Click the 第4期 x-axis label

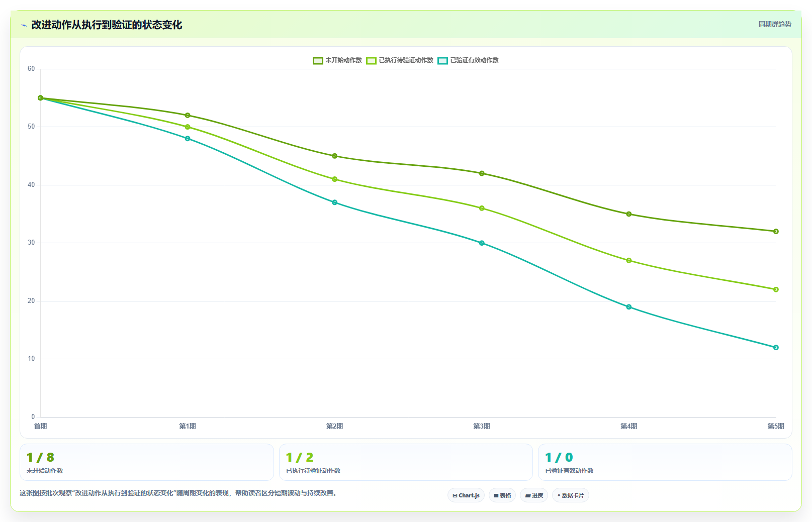629,426
